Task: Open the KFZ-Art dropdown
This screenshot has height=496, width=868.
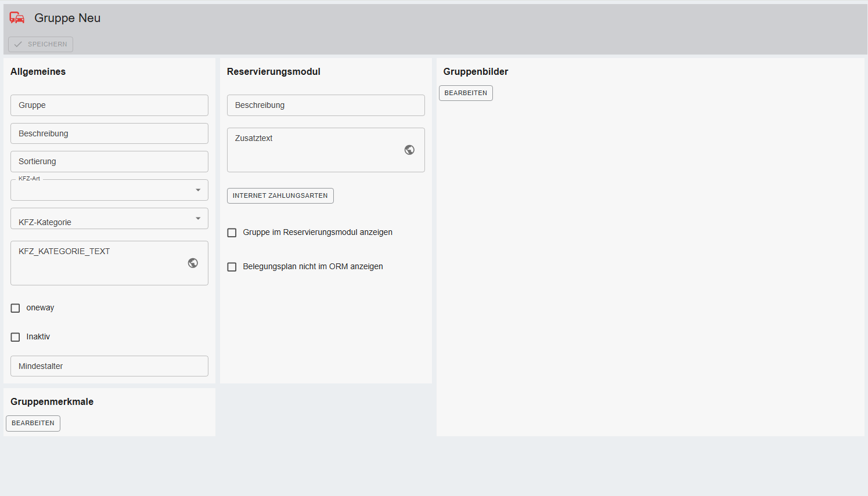Action: point(109,190)
